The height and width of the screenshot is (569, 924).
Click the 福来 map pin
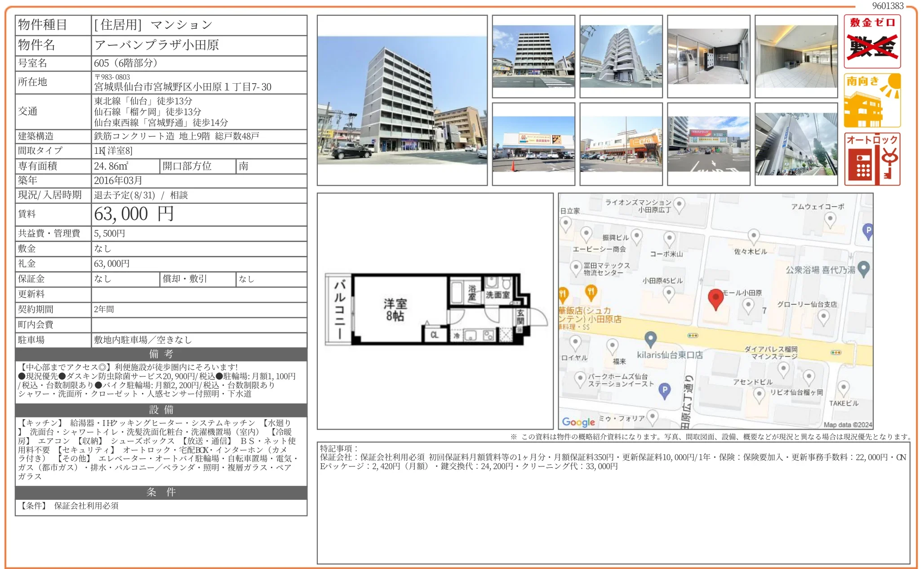tap(612, 347)
